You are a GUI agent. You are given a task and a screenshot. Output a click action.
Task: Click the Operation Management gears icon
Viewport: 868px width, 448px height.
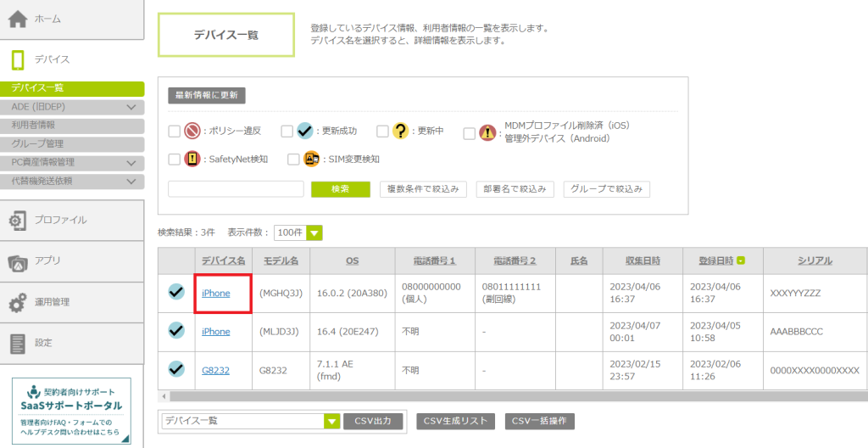(18, 302)
